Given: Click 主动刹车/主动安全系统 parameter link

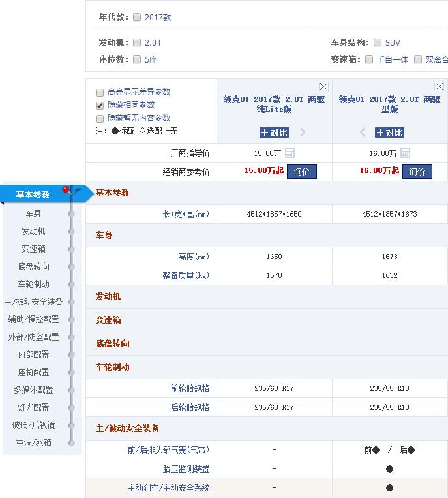Looking at the screenshot, I should coord(168,488).
